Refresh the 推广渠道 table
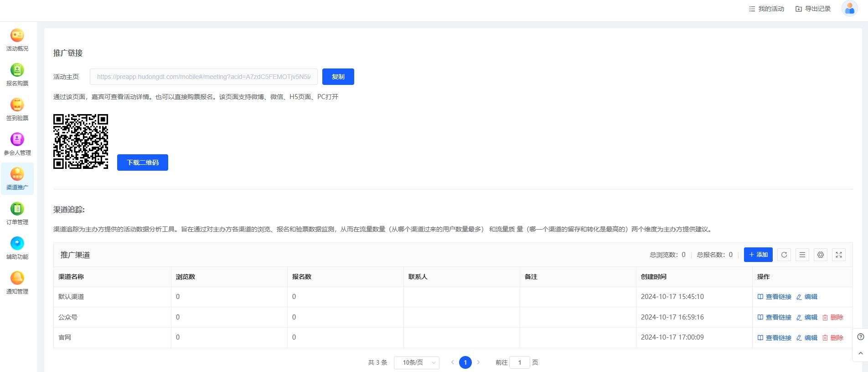Screen dimensions: 868x372 [x=784, y=255]
